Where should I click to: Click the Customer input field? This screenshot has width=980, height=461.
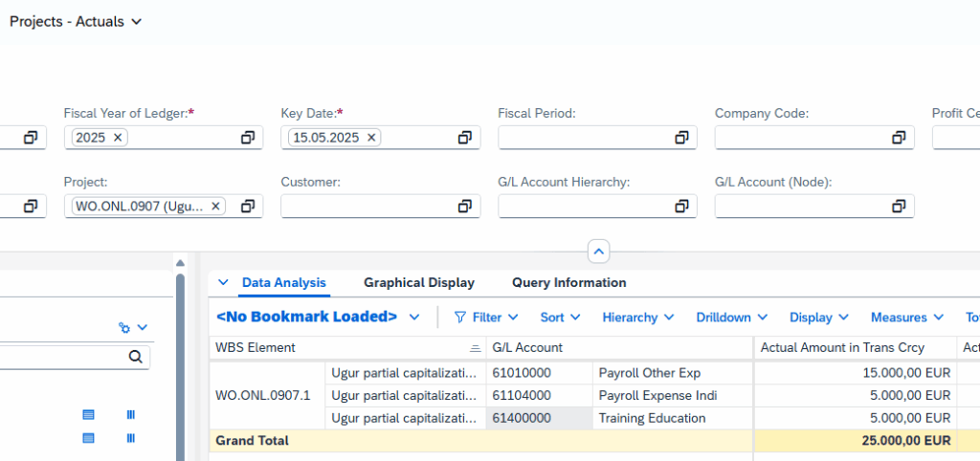(364, 207)
